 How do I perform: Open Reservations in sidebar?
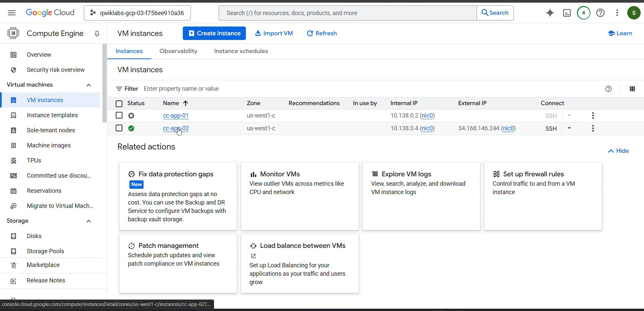[44, 191]
